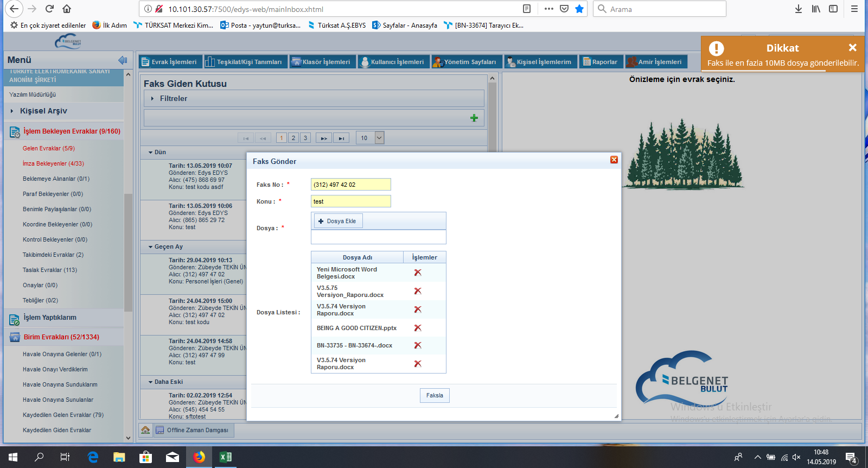The image size is (868, 468).
Task: Click the home icon in bottom bar
Action: coord(145,430)
